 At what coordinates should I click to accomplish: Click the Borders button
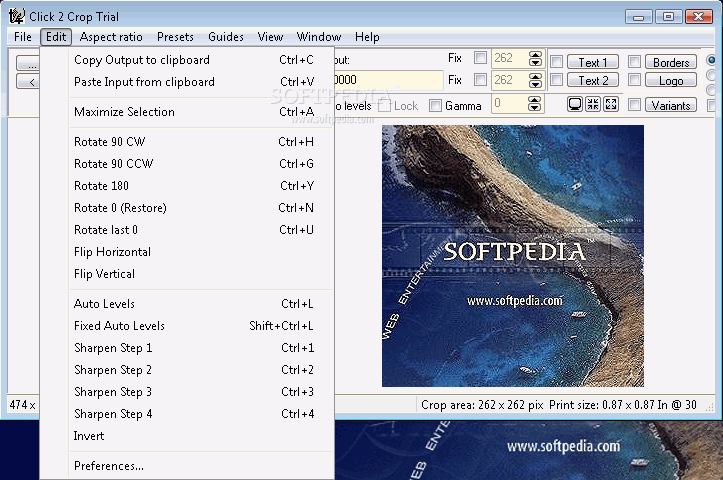tap(671, 62)
